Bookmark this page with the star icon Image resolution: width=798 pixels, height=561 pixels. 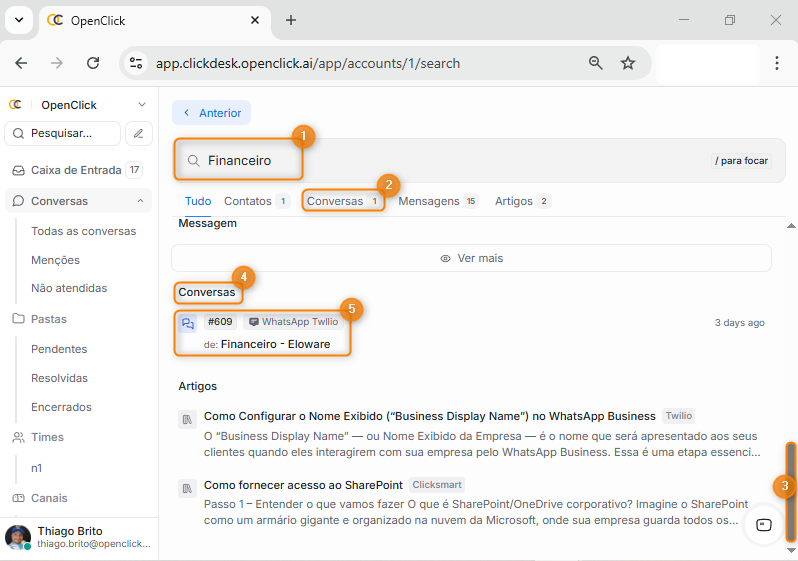tap(628, 63)
